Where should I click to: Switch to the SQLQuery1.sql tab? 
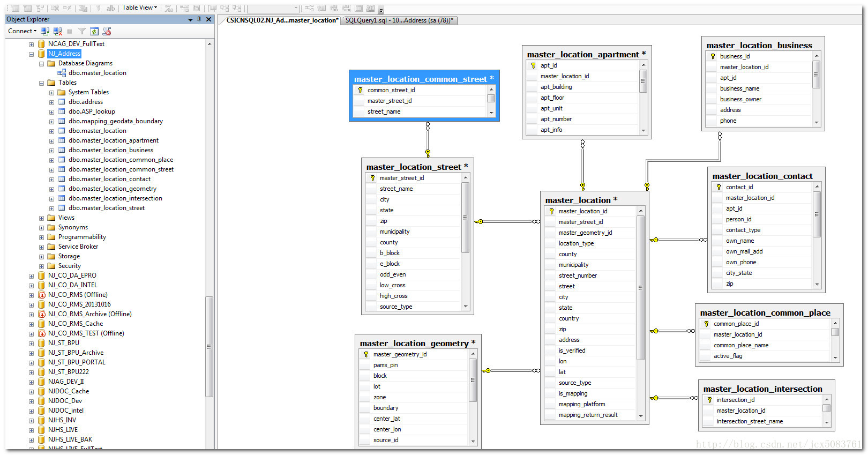pos(399,20)
